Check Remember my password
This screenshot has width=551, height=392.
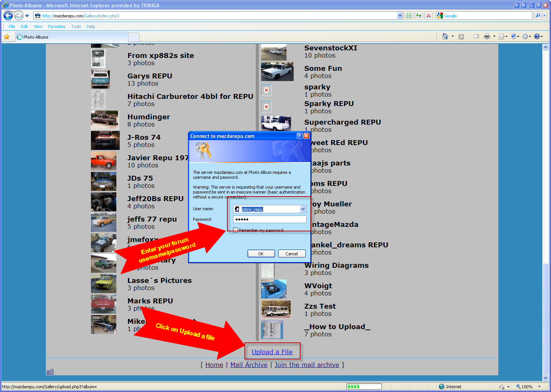235,230
